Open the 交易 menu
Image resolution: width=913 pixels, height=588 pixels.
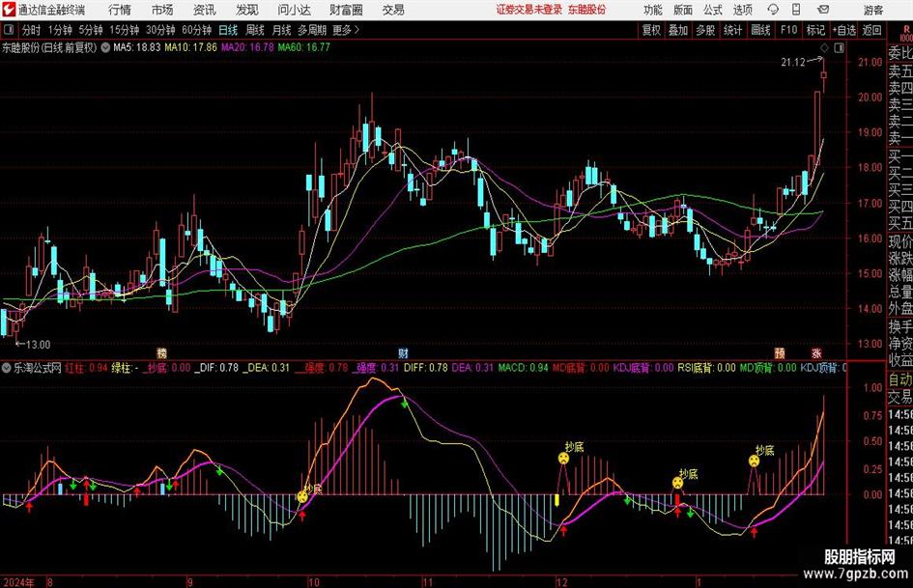[x=393, y=10]
